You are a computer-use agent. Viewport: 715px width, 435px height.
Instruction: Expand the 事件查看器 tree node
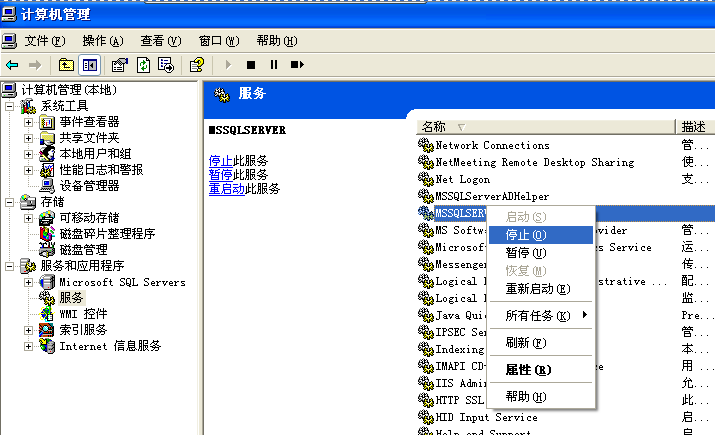pyautogui.click(x=28, y=123)
